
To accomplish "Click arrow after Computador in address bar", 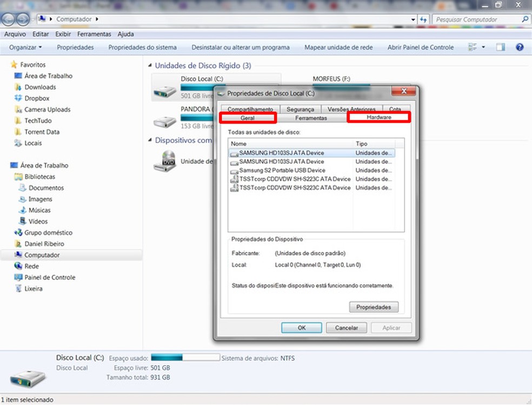I will [97, 19].
